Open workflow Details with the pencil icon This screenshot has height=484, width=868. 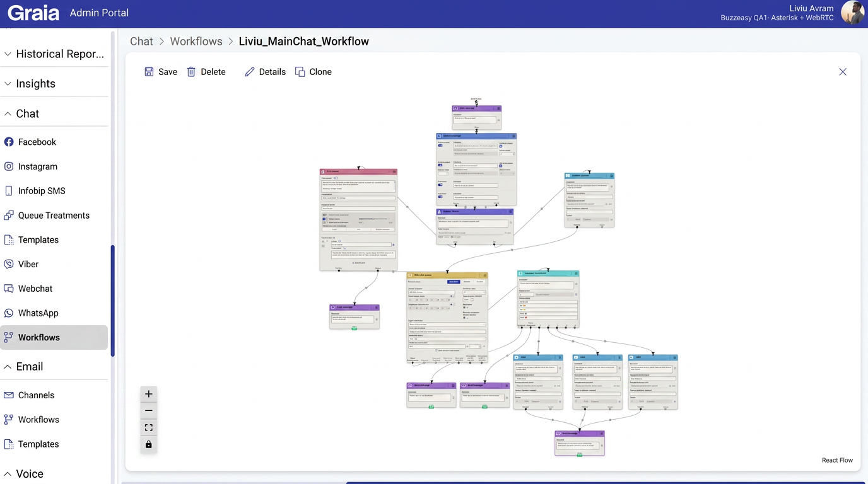250,72
